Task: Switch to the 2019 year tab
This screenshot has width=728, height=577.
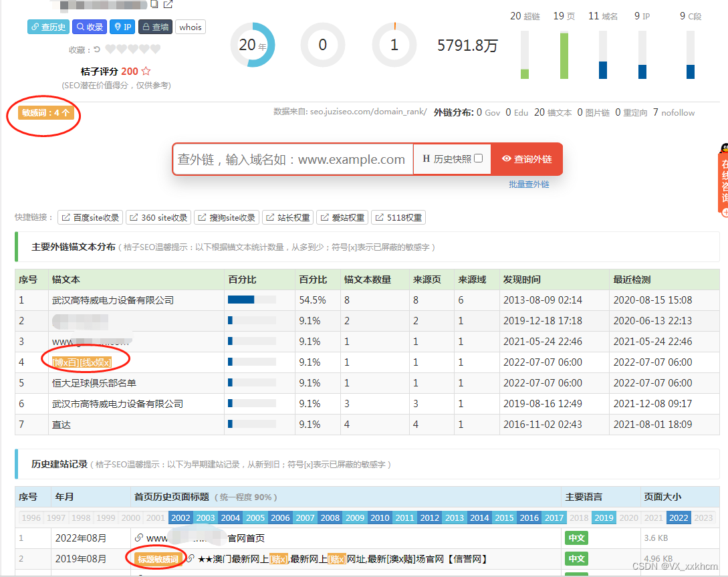Action: (x=603, y=517)
